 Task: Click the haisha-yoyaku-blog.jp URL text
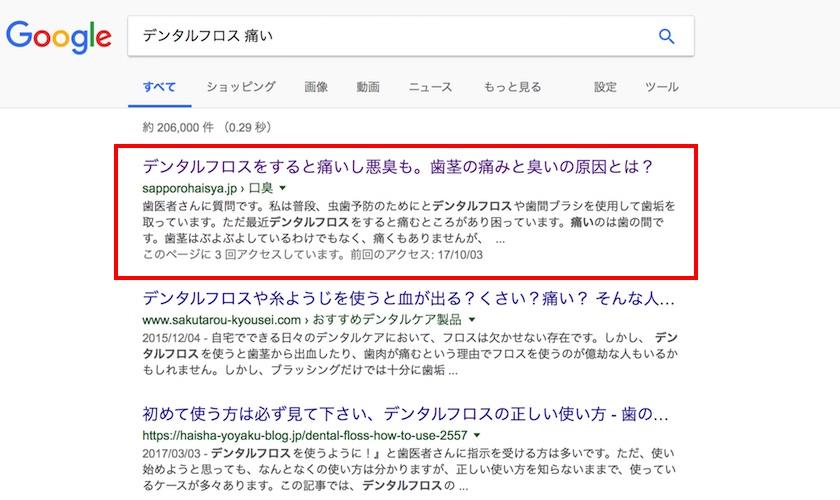click(305, 436)
